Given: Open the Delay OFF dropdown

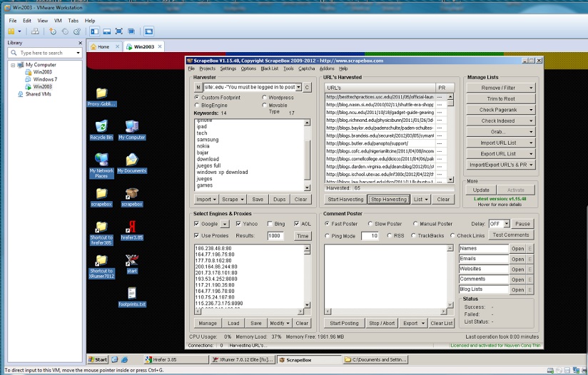Looking at the screenshot, I should [x=506, y=224].
